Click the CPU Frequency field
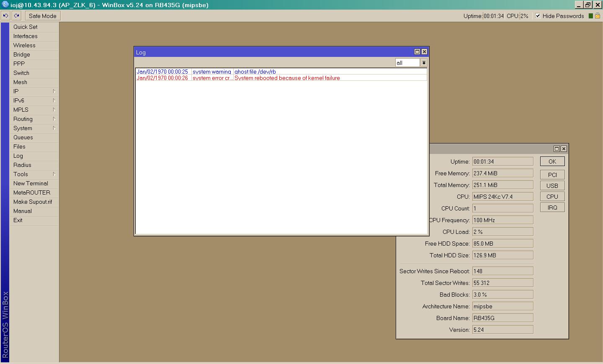This screenshot has width=603, height=364. (x=502, y=220)
